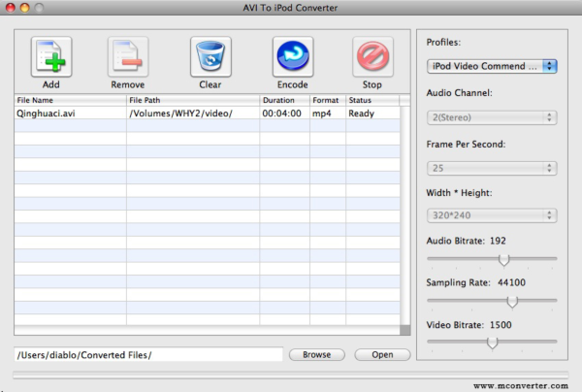The image size is (582, 392).
Task: Open the Audio Channel 2(Stereo) dropdown
Action: [x=492, y=117]
